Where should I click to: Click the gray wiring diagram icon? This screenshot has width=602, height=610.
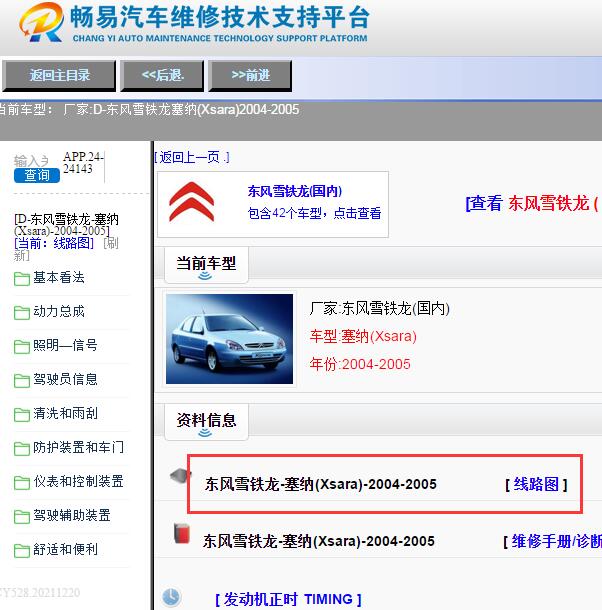click(x=180, y=476)
